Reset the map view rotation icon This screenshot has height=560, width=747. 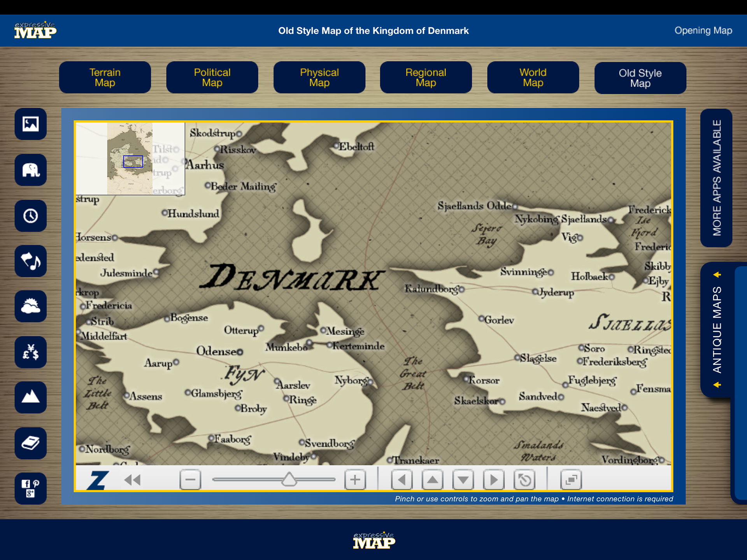point(524,480)
